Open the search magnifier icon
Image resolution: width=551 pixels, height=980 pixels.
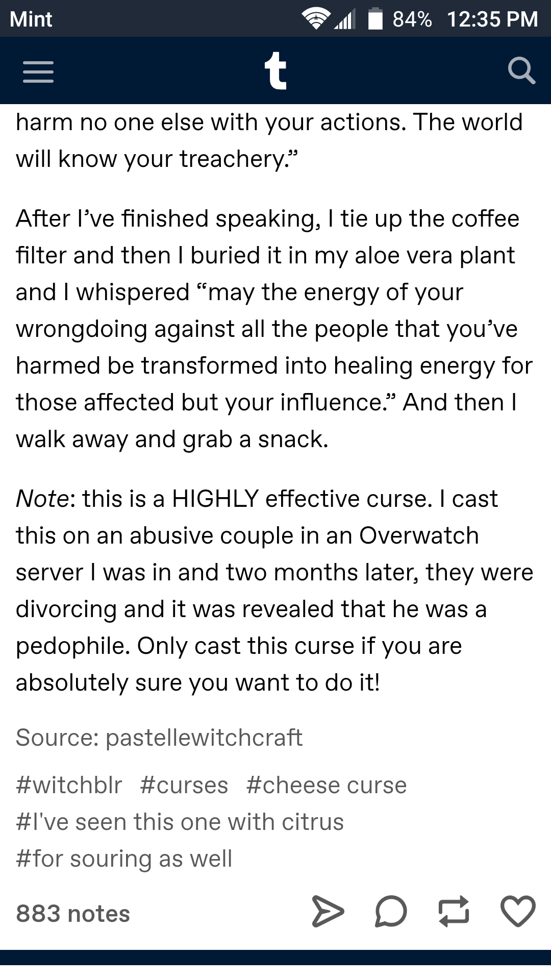[x=521, y=71]
